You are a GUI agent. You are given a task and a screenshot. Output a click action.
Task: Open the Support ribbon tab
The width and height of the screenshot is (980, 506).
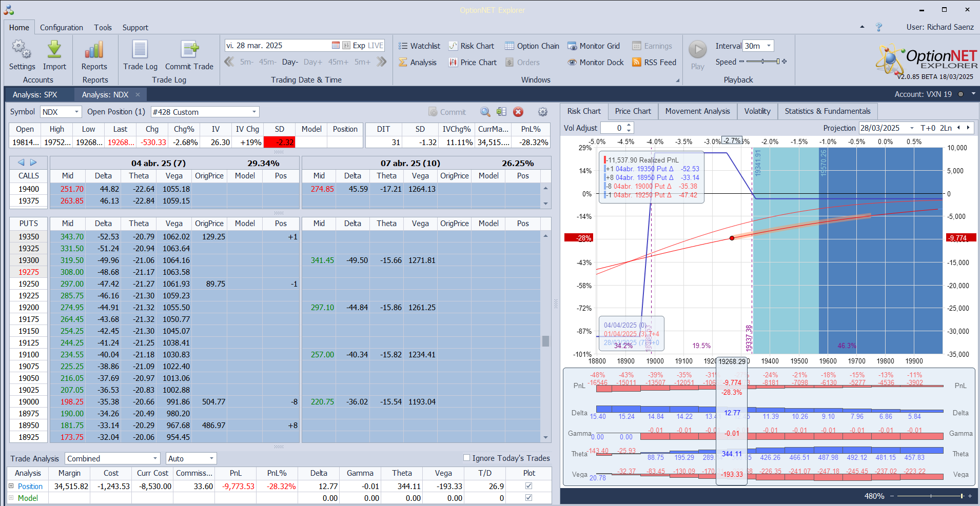pos(135,28)
